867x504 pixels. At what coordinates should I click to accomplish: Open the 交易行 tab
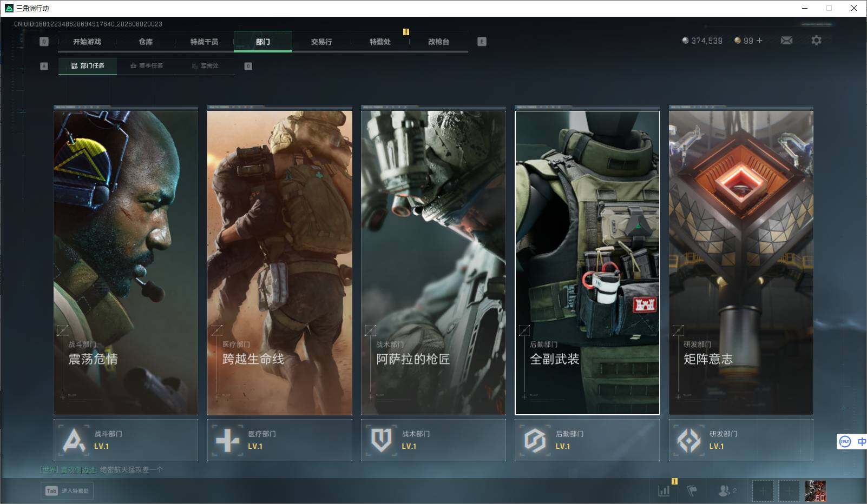click(x=321, y=42)
